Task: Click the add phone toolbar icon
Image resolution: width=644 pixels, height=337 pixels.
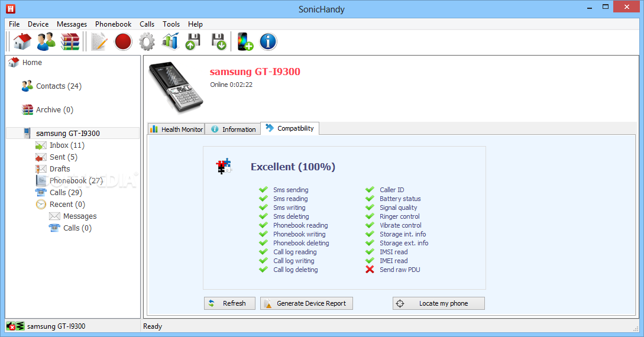Action: tap(245, 41)
